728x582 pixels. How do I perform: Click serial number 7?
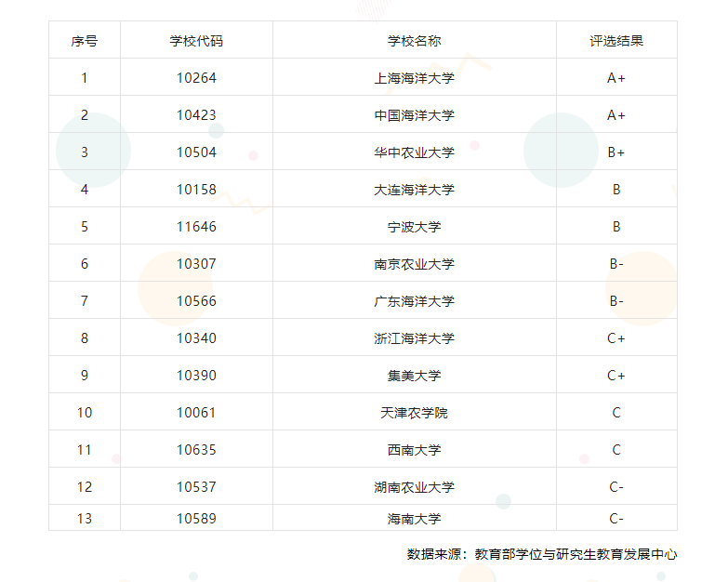(x=85, y=300)
